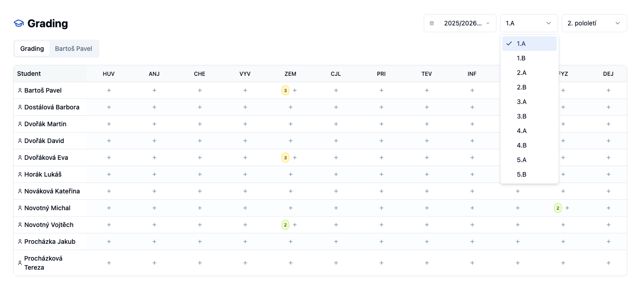Open student Bartoš Pavel row name

point(43,90)
